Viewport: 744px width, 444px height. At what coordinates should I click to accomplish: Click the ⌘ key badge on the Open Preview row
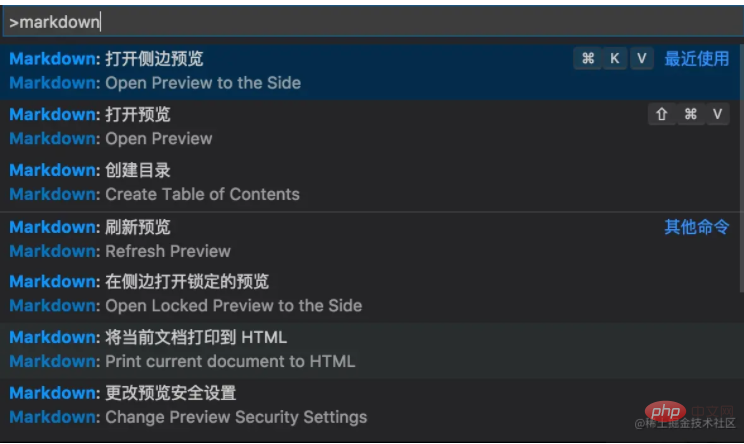690,115
